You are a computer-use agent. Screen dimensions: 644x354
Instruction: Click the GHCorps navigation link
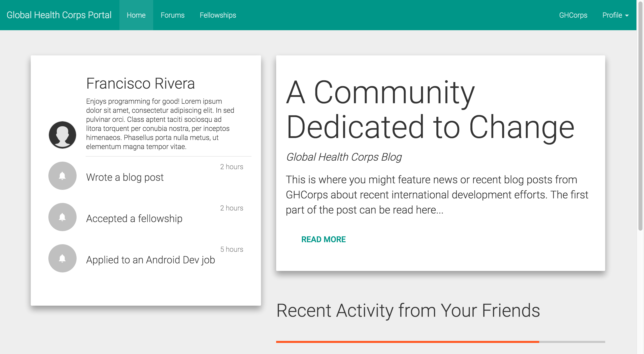573,15
